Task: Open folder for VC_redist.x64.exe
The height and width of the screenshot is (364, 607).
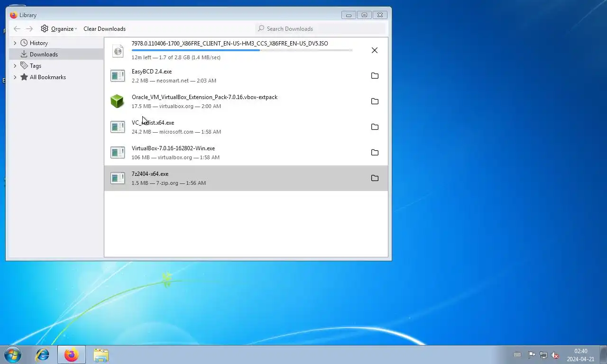Action: (375, 127)
